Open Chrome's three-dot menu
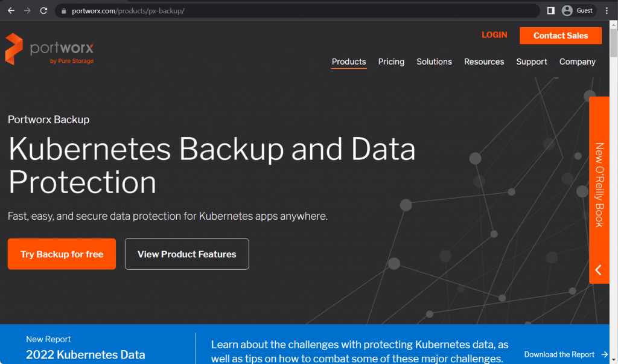Screen dimensions: 618x364 (x=607, y=11)
